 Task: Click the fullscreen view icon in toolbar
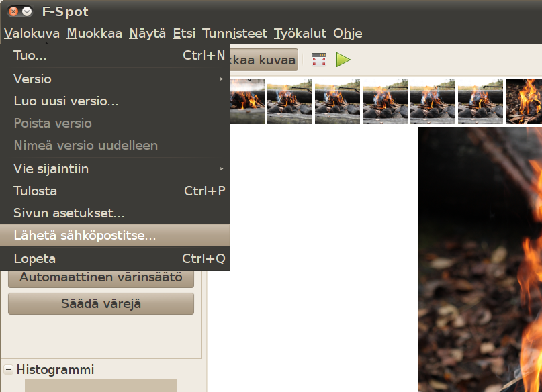[319, 60]
